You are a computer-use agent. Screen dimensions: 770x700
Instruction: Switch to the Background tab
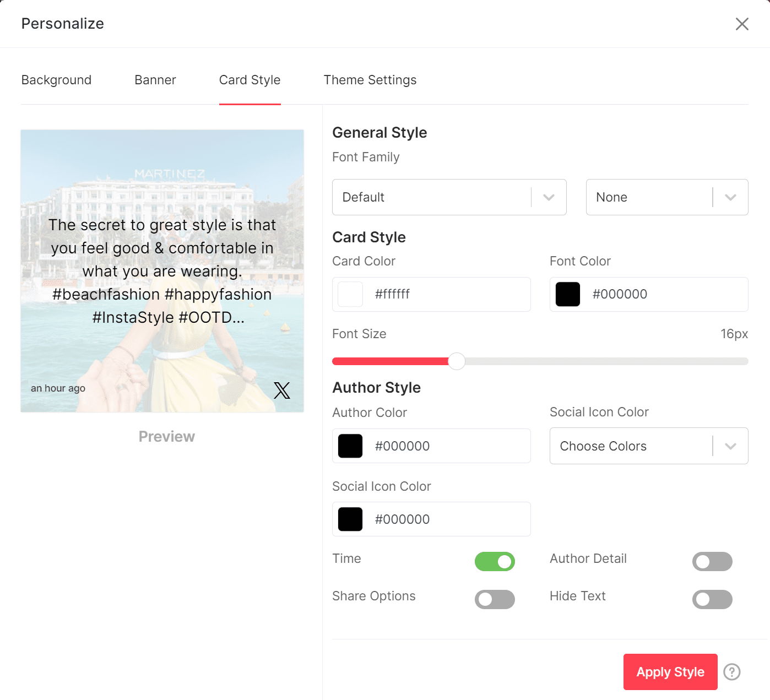point(56,80)
